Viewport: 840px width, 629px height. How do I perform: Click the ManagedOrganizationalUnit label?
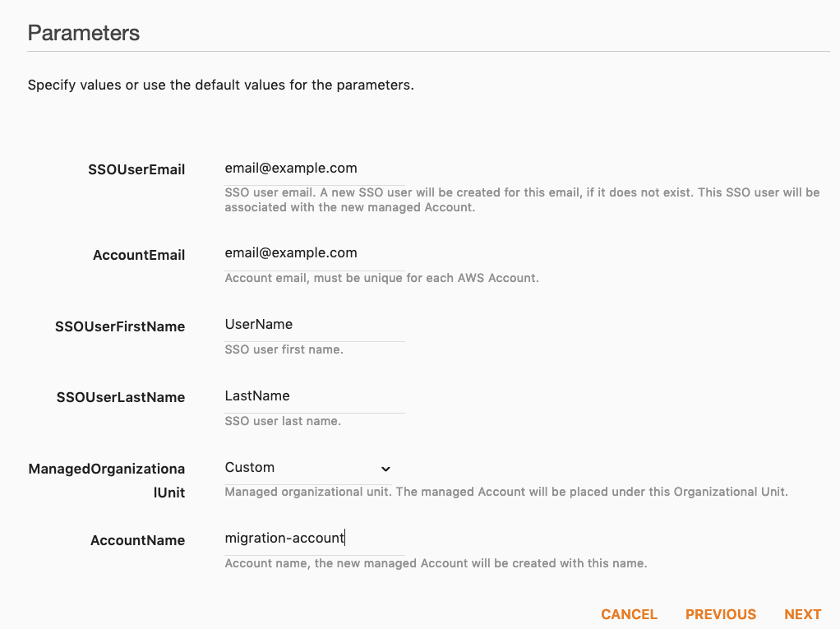pyautogui.click(x=107, y=481)
